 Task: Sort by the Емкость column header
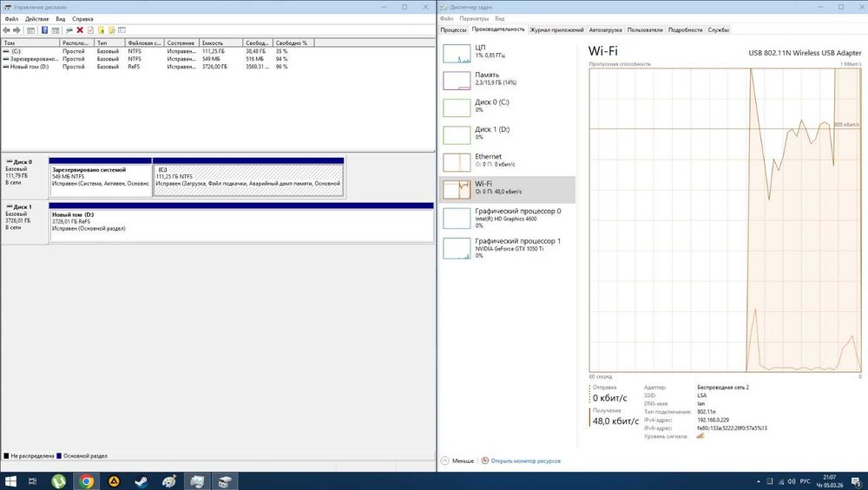[x=220, y=42]
